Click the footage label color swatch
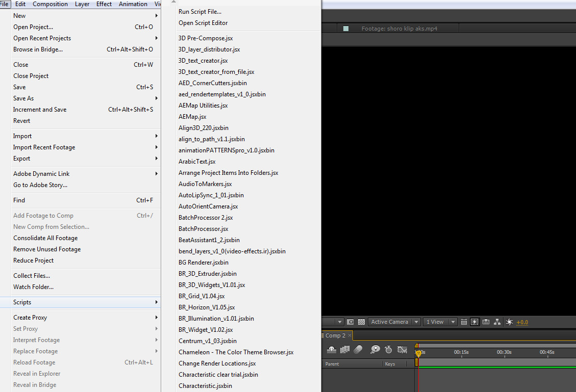The width and height of the screenshot is (576, 392). coord(346,29)
